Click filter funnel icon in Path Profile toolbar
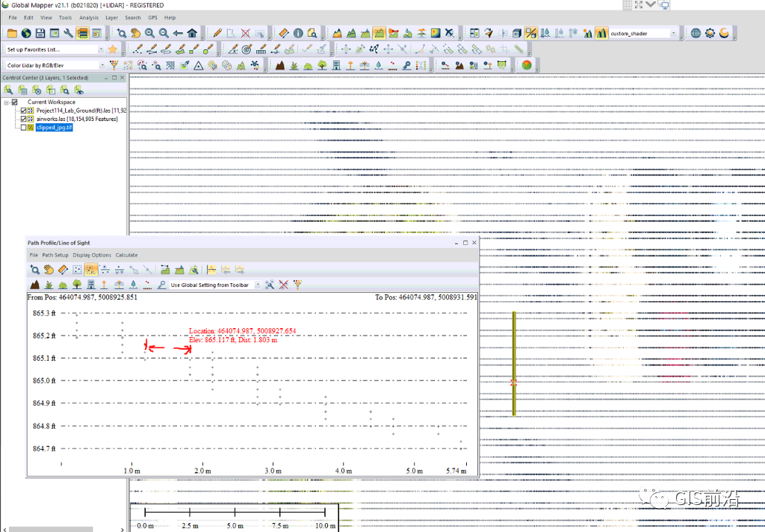The width and height of the screenshot is (765, 532). tap(297, 285)
